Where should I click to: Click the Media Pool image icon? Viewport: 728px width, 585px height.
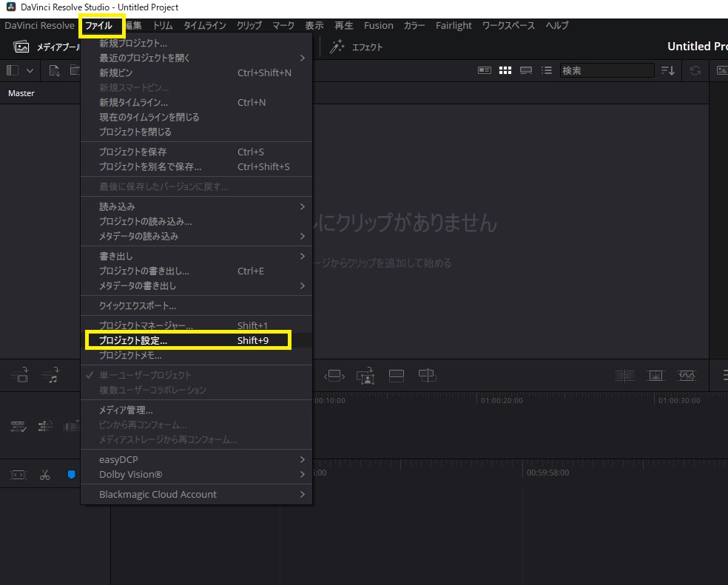(x=21, y=47)
